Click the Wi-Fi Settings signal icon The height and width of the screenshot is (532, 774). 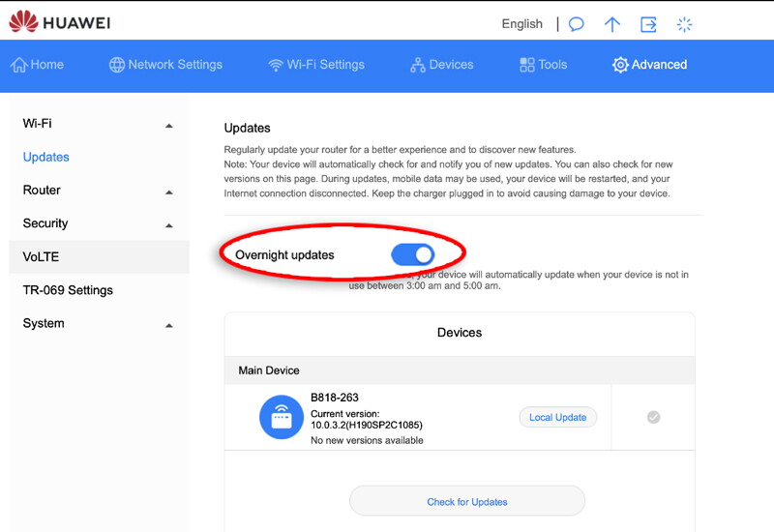[x=276, y=65]
